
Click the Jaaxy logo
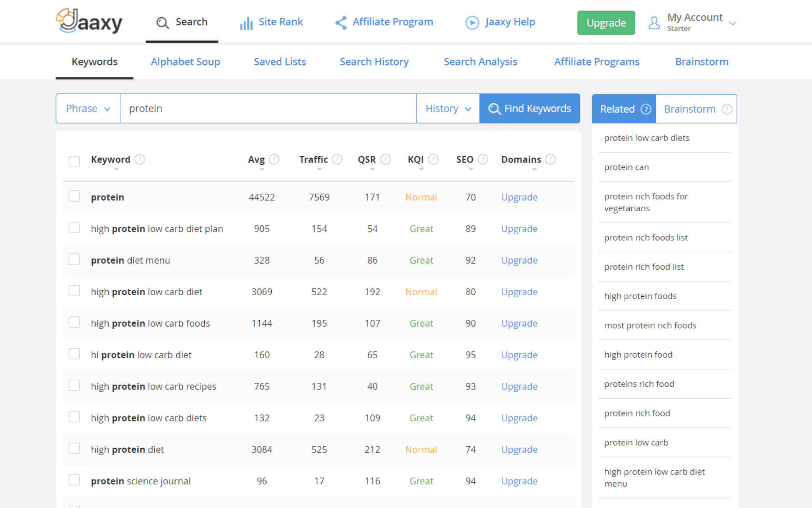point(89,21)
